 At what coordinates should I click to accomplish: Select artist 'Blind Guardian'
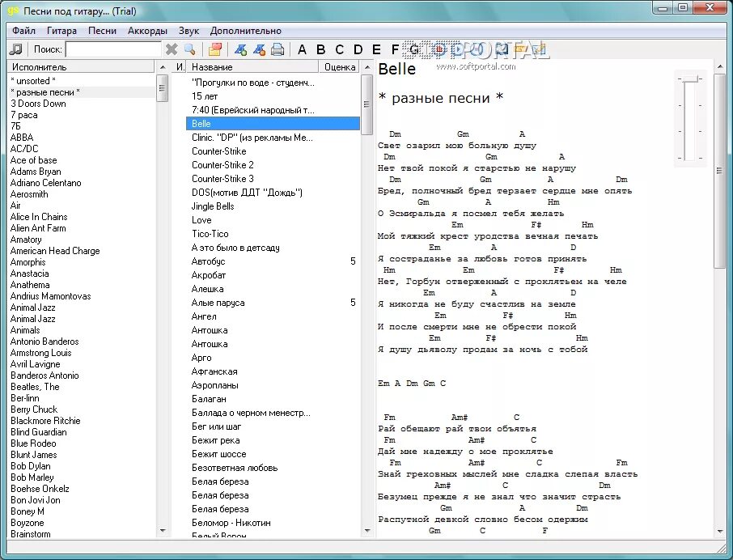[39, 432]
